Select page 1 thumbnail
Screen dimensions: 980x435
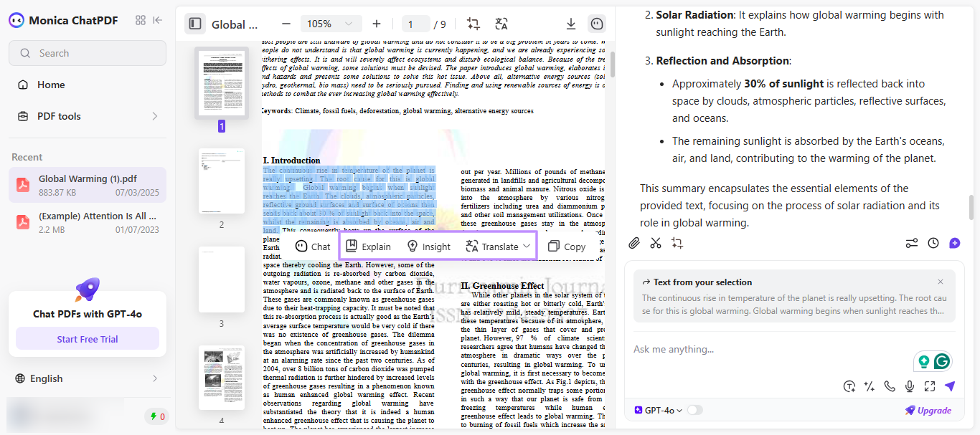pyautogui.click(x=222, y=83)
